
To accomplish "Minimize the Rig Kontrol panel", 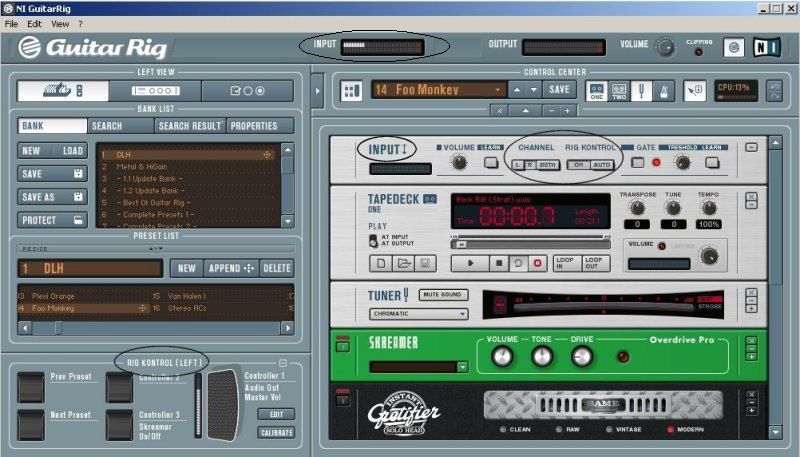I will [283, 363].
